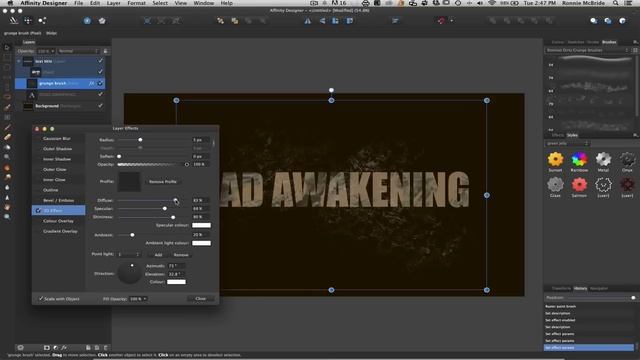Select the paint brush tool in toolbox

coord(7,107)
